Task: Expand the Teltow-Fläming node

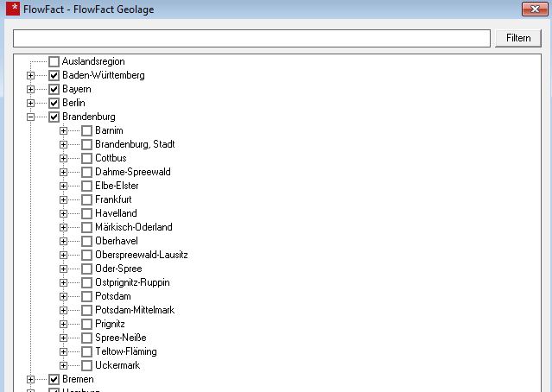Action: click(63, 352)
